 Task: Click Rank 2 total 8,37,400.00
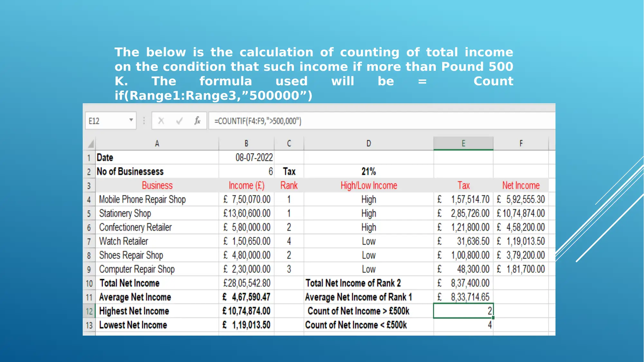tap(463, 283)
